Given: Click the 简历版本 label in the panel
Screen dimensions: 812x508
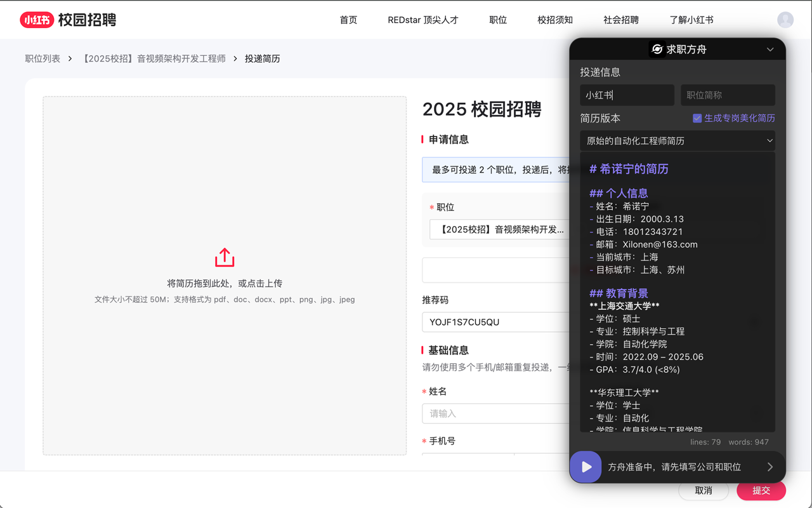Looking at the screenshot, I should coord(600,118).
